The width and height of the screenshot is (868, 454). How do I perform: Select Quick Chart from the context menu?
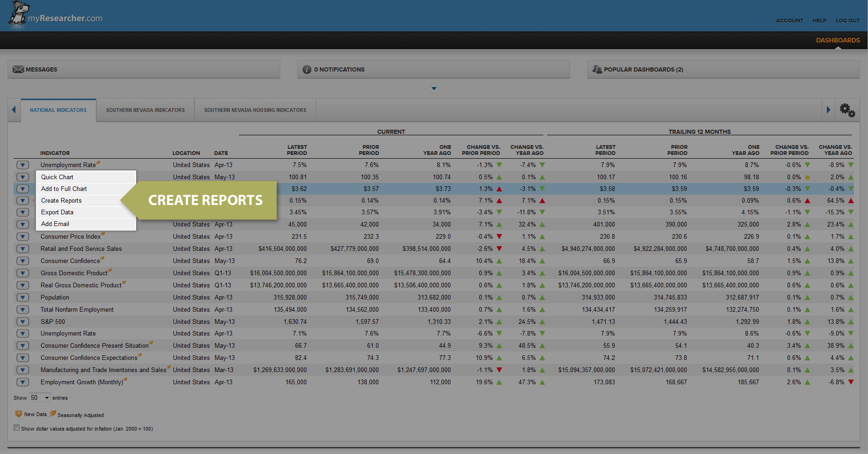[x=86, y=177]
